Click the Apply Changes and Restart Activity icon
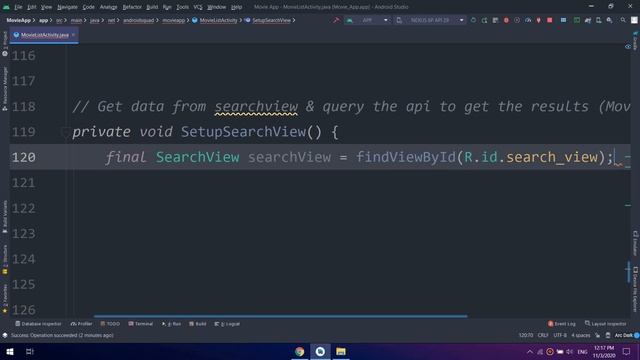 pos(484,20)
